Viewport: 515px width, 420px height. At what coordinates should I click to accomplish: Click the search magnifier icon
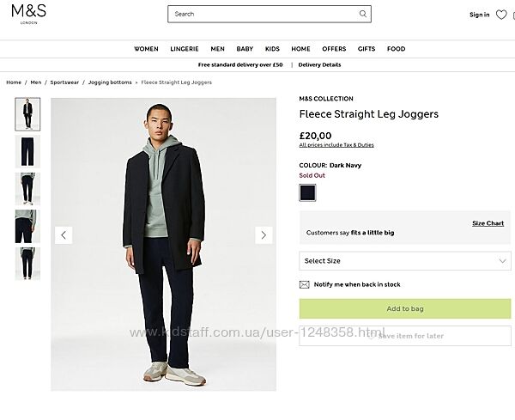[363, 14]
